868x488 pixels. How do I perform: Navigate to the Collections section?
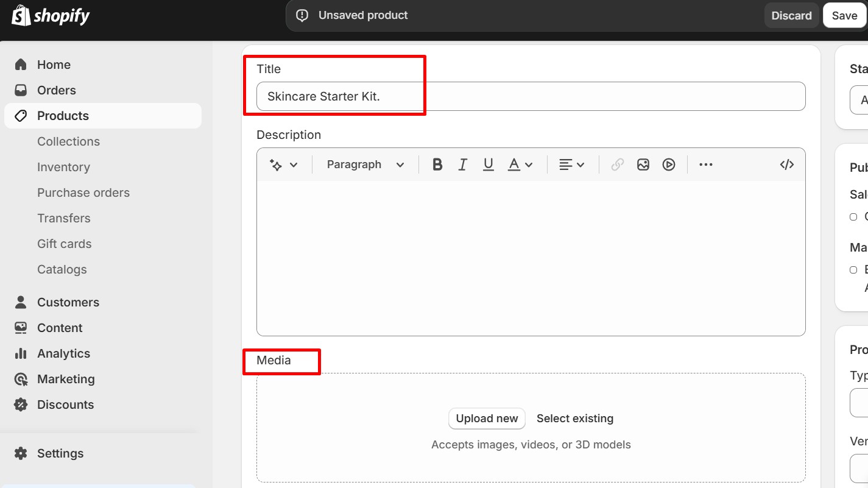(68, 141)
